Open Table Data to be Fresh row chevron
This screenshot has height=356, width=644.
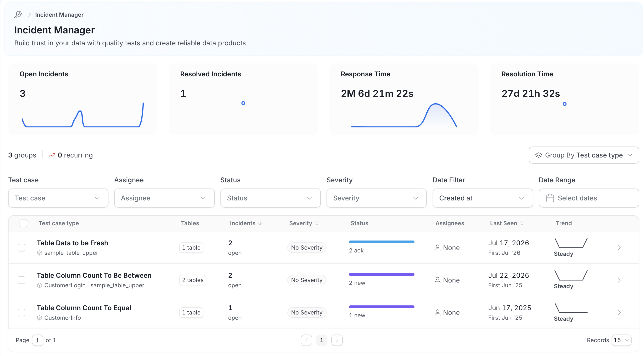[619, 248]
